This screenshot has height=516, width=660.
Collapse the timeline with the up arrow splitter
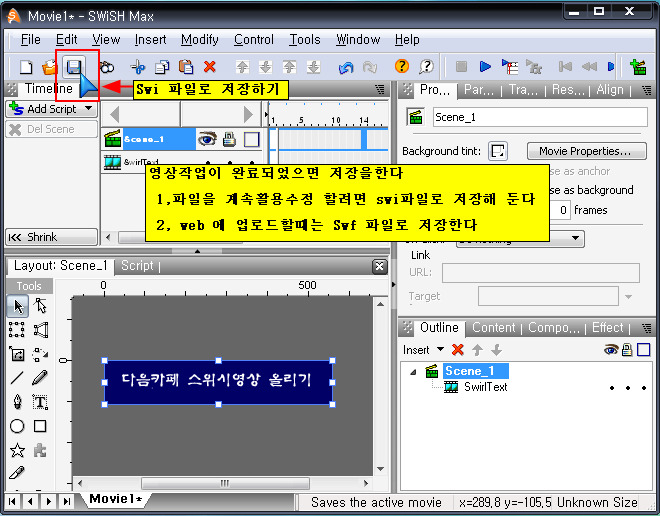(x=197, y=251)
